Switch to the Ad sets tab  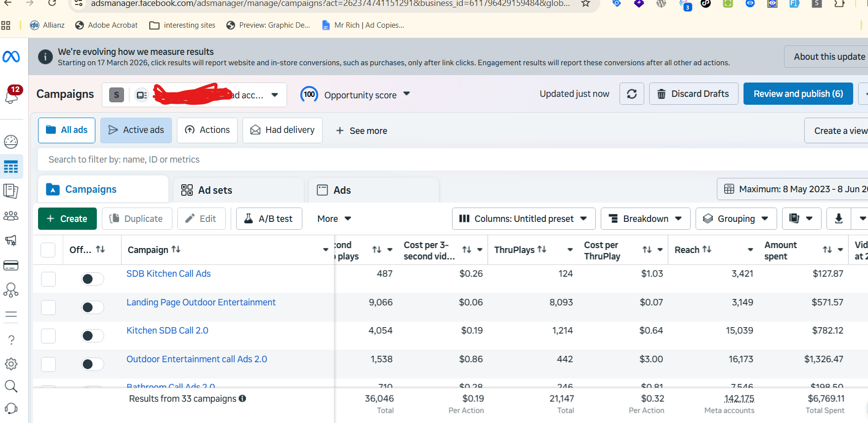(238, 190)
